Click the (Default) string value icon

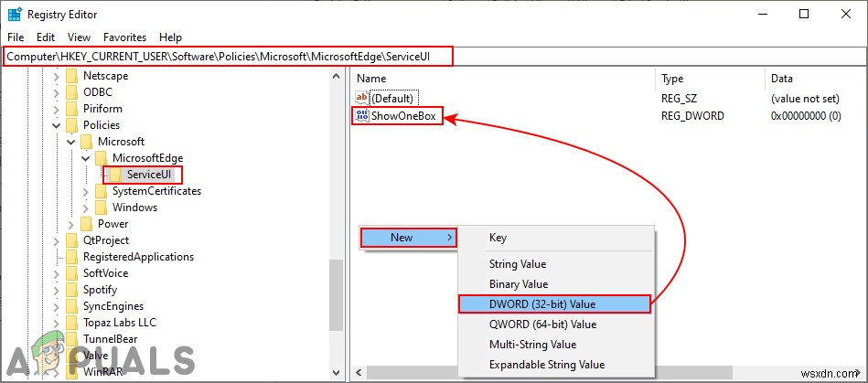click(x=362, y=99)
